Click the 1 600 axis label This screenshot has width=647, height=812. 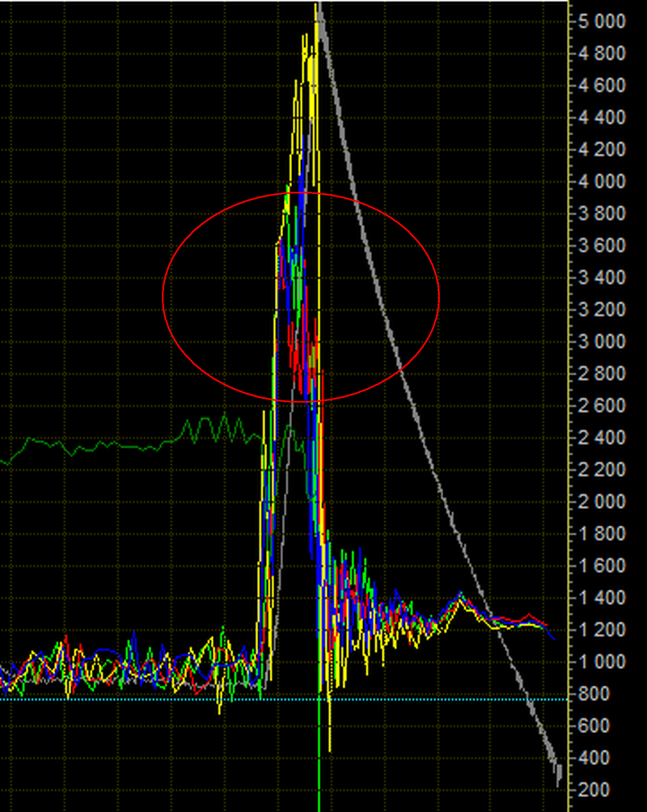tap(603, 566)
